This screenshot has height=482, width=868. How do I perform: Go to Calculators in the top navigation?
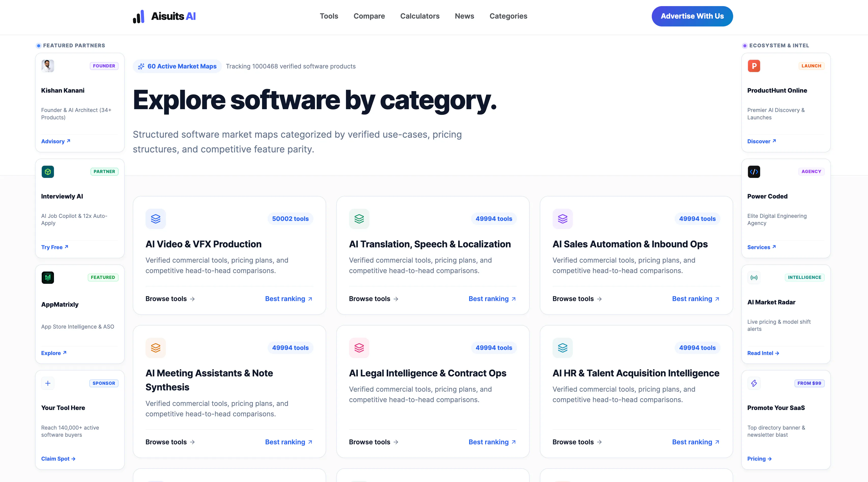pyautogui.click(x=420, y=16)
